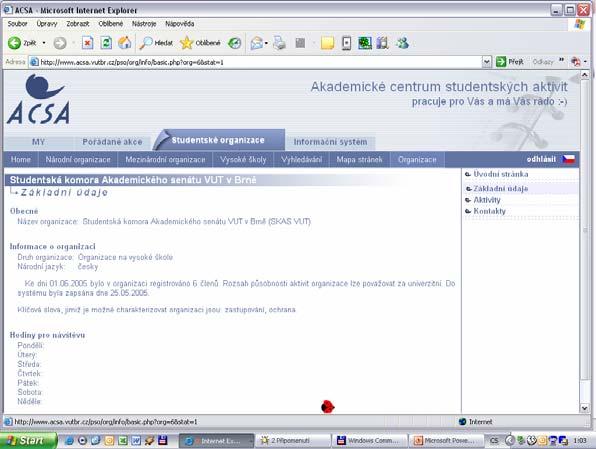596x449 pixels.
Task: Open the Hledat search pane
Action: pyautogui.click(x=156, y=43)
